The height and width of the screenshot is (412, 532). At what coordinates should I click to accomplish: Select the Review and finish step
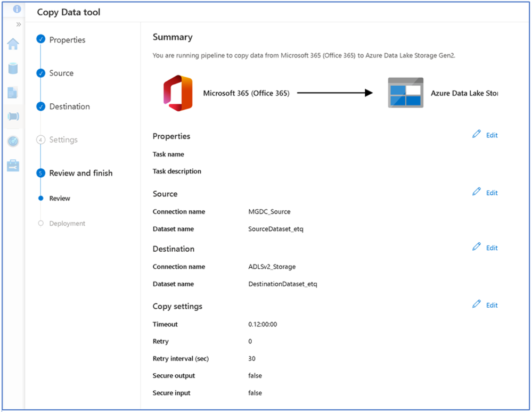81,173
